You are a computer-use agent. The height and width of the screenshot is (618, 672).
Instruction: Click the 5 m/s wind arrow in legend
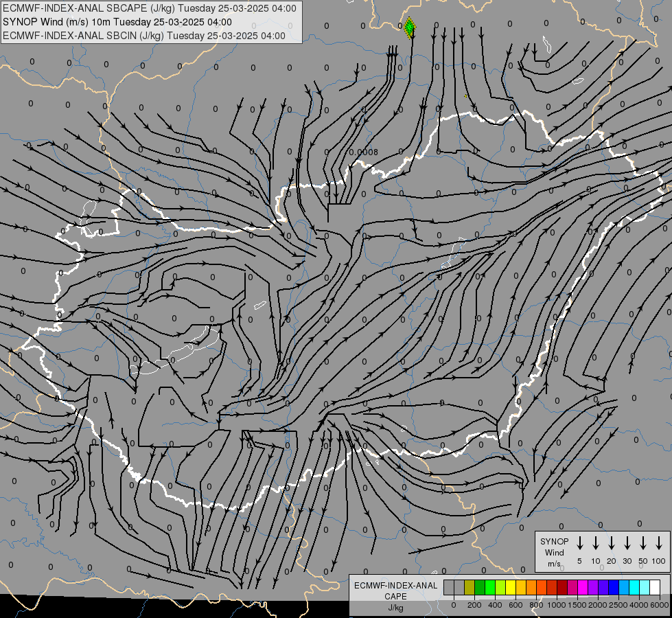579,543
